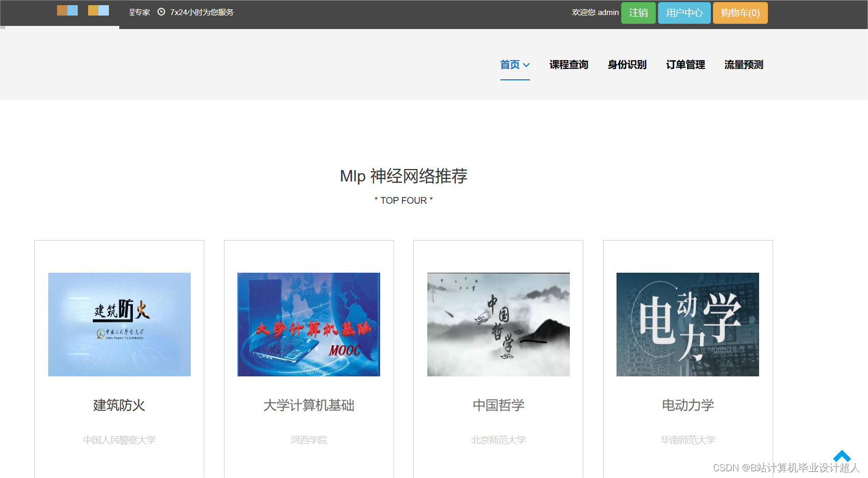Click the 注销 logout button
Image resolution: width=868 pixels, height=478 pixels.
tap(638, 12)
